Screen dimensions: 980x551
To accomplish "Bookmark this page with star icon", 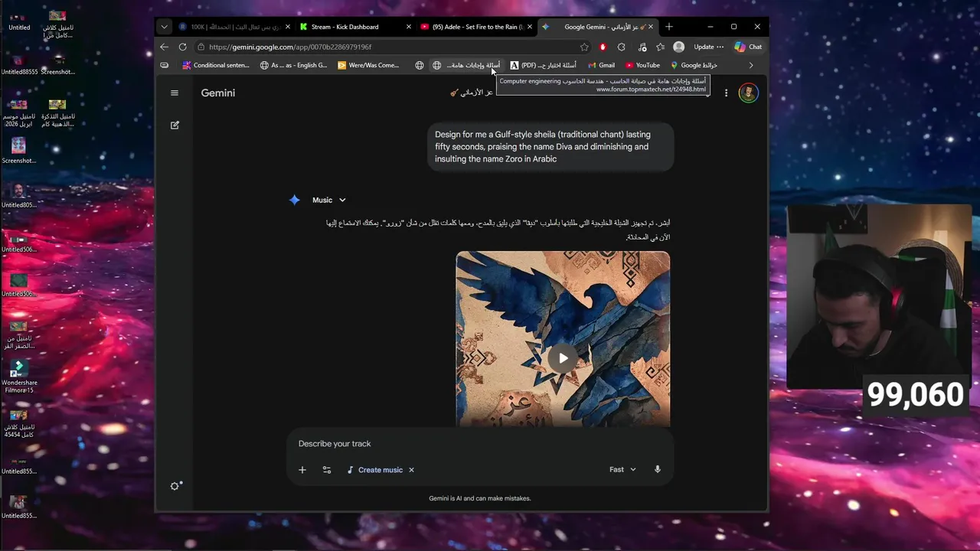I will 584,47.
